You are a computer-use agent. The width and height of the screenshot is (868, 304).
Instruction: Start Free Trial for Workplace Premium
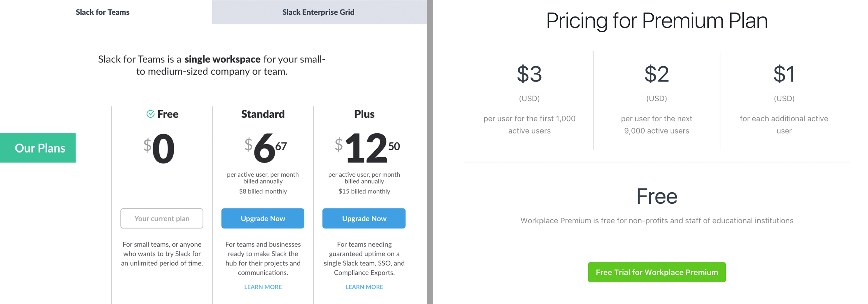(656, 272)
